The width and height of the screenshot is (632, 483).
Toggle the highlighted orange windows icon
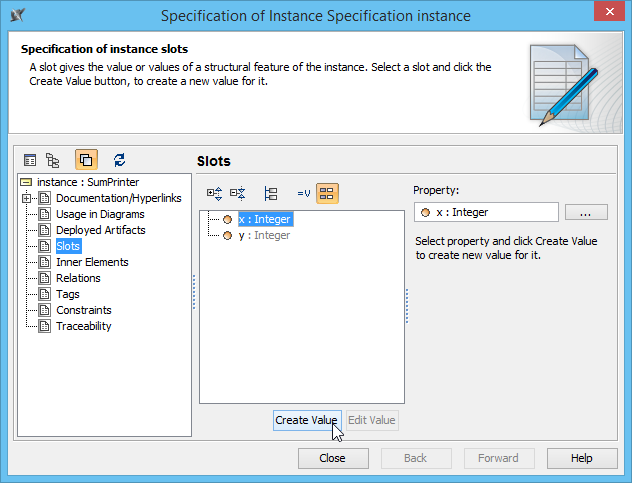[x=86, y=160]
